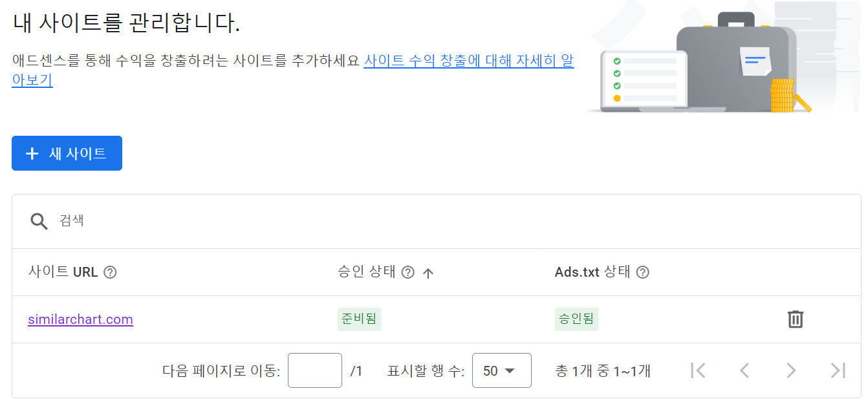Click the 새 사이트 button

[x=67, y=153]
